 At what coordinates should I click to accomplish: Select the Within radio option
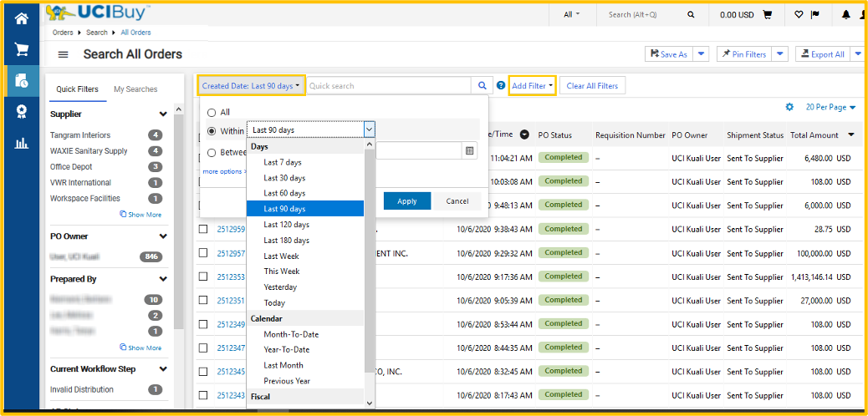(212, 131)
